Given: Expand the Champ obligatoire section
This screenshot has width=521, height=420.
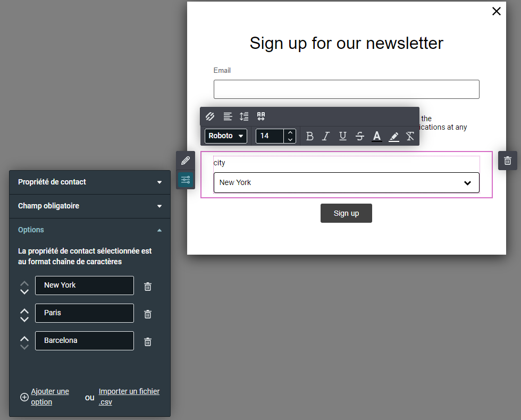Looking at the screenshot, I should pyautogui.click(x=90, y=206).
